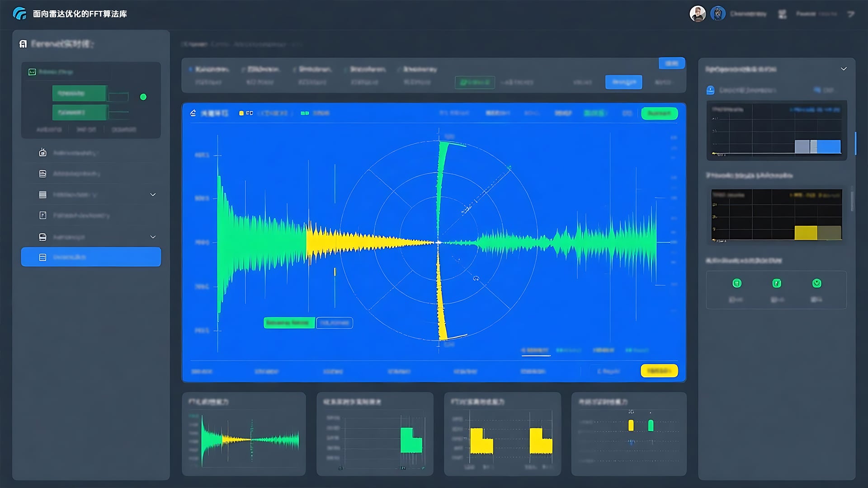Open the first user avatar in header
Image resolution: width=868 pixels, height=488 pixels.
pyautogui.click(x=698, y=14)
